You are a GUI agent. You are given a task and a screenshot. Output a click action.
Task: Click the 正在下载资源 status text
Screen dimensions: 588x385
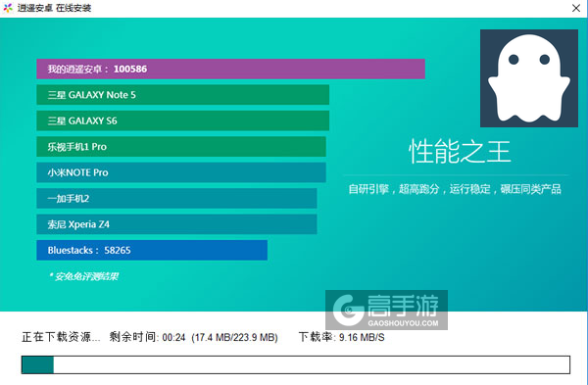tap(61, 337)
